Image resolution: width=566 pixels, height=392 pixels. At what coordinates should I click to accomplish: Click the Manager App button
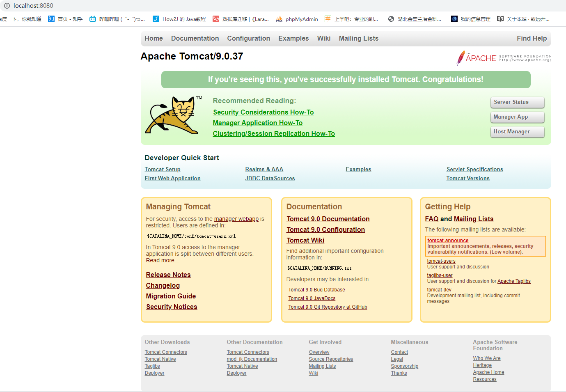[x=517, y=117]
